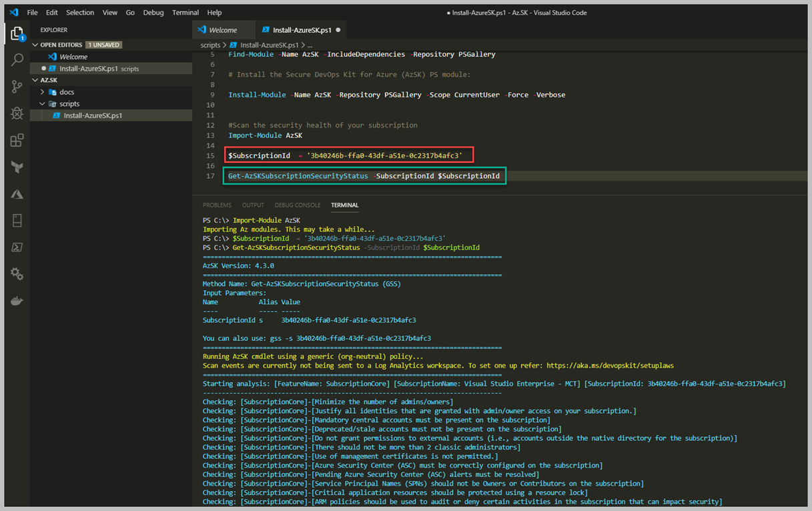This screenshot has width=812, height=511.
Task: Click the 'Starting analysis' terminal line
Action: tap(494, 384)
